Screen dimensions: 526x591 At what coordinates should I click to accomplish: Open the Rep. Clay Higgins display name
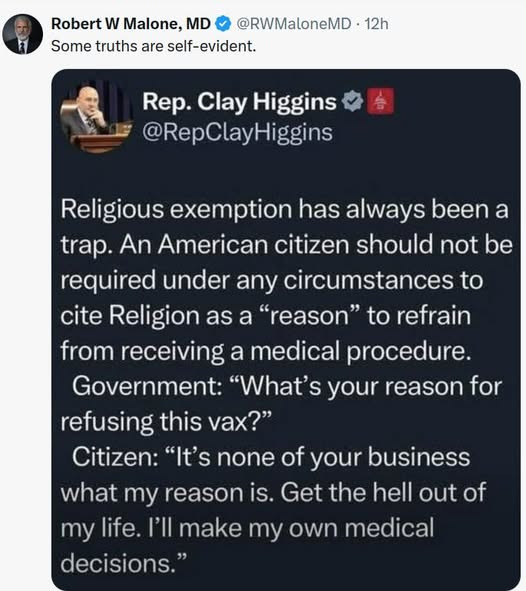239,101
